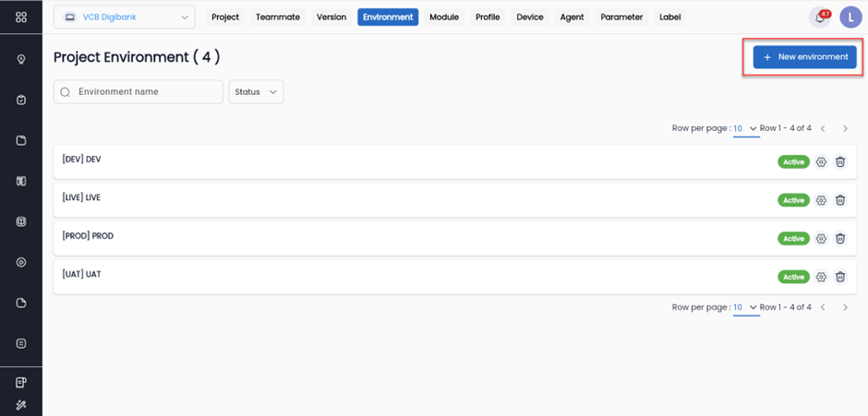Open settings gear for PROD environment
Image resolution: width=868 pixels, height=416 pixels.
[x=821, y=239]
